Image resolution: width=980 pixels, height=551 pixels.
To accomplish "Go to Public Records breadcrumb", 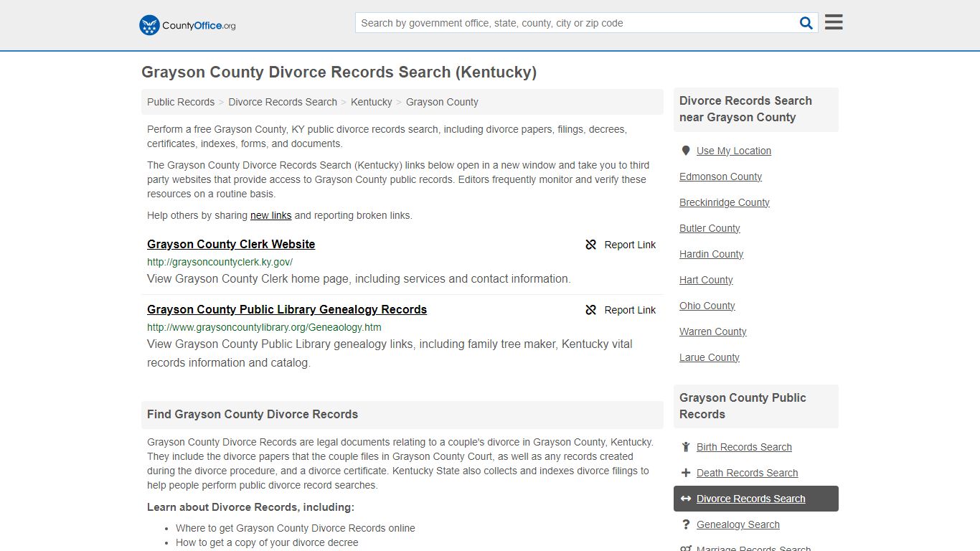I will pyautogui.click(x=181, y=102).
